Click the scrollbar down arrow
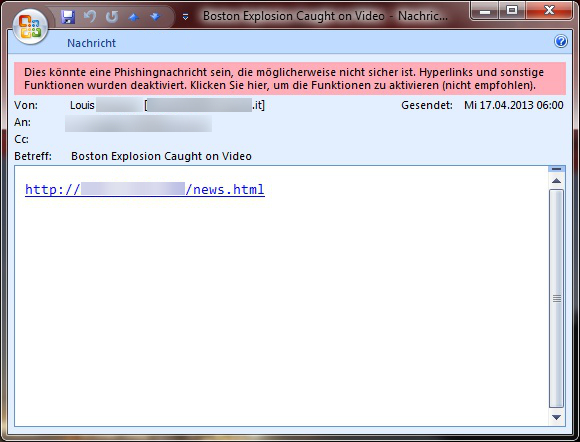Screen dimensions: 580x442 tap(556, 417)
